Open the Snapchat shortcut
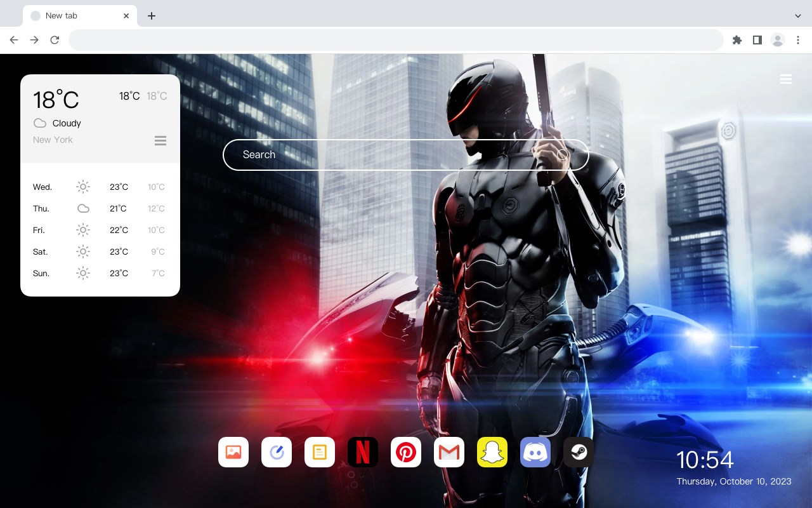 (492, 452)
